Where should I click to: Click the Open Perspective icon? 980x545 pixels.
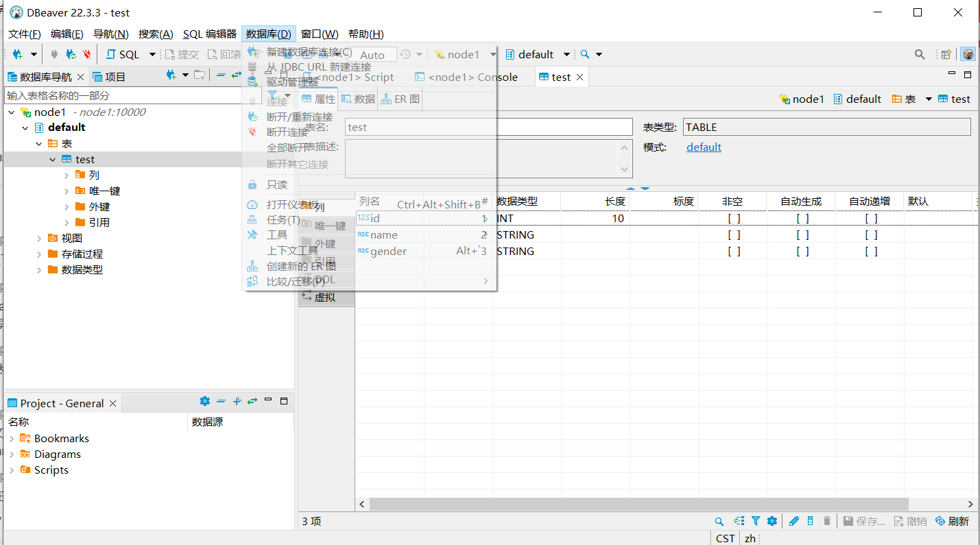946,54
